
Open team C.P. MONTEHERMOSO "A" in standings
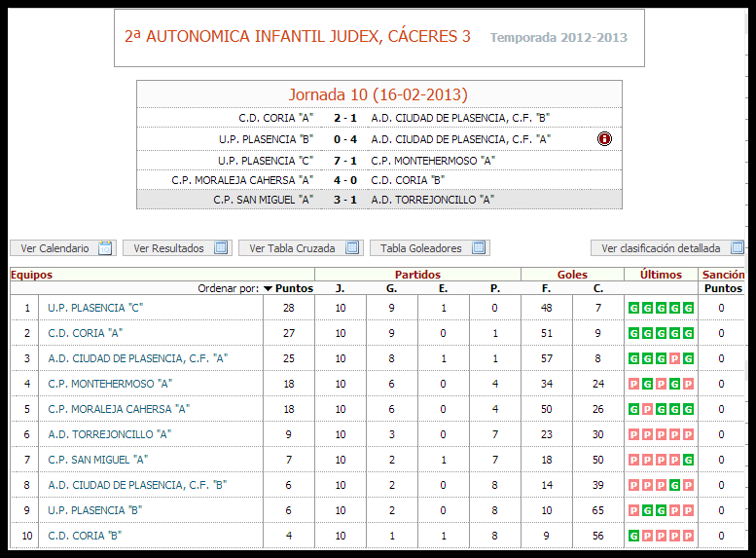click(x=110, y=384)
